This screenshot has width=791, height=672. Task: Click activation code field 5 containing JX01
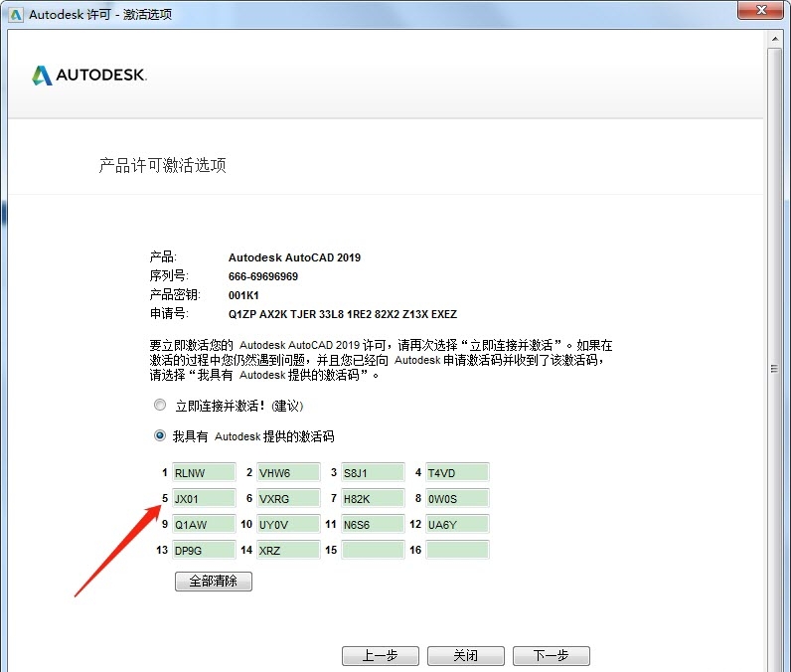point(204,498)
